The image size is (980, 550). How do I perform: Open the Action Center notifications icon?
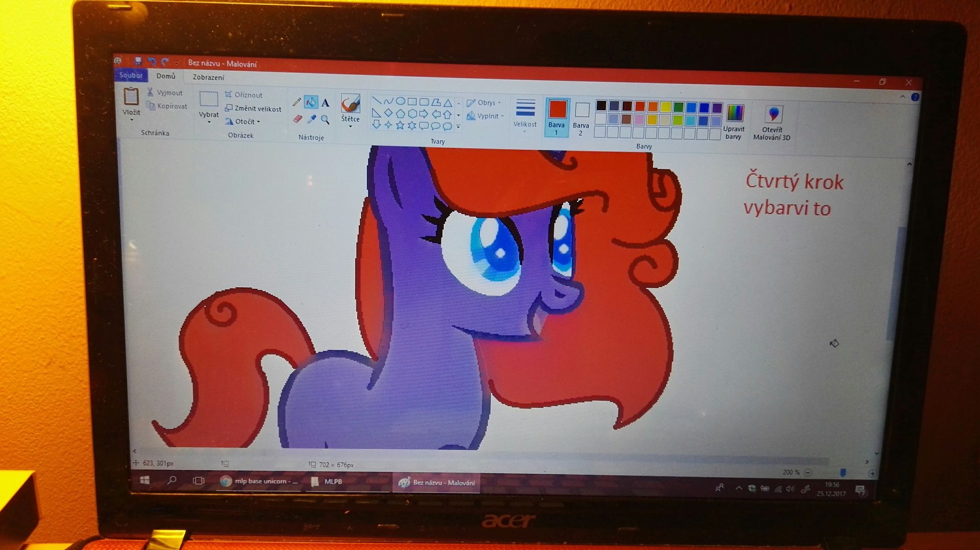pos(860,490)
